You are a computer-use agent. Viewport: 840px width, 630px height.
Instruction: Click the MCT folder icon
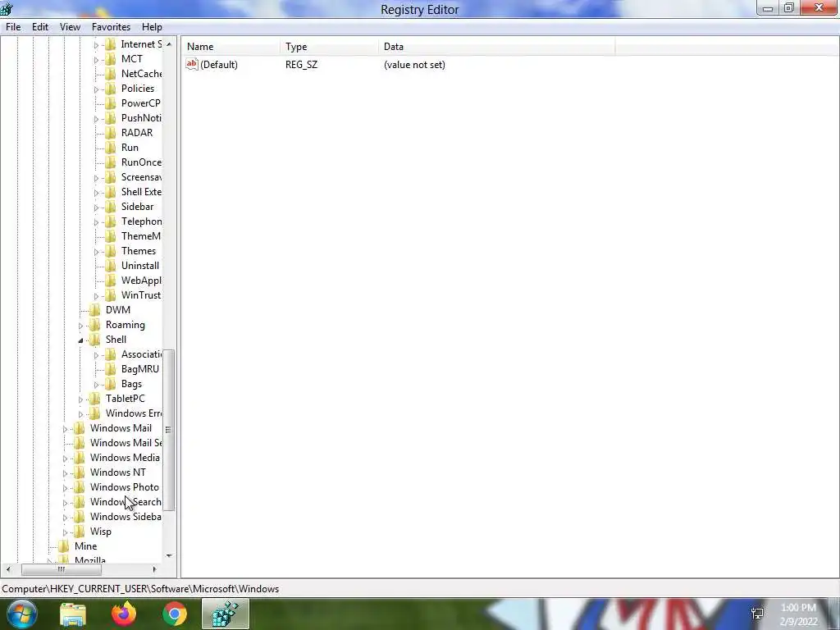111,59
